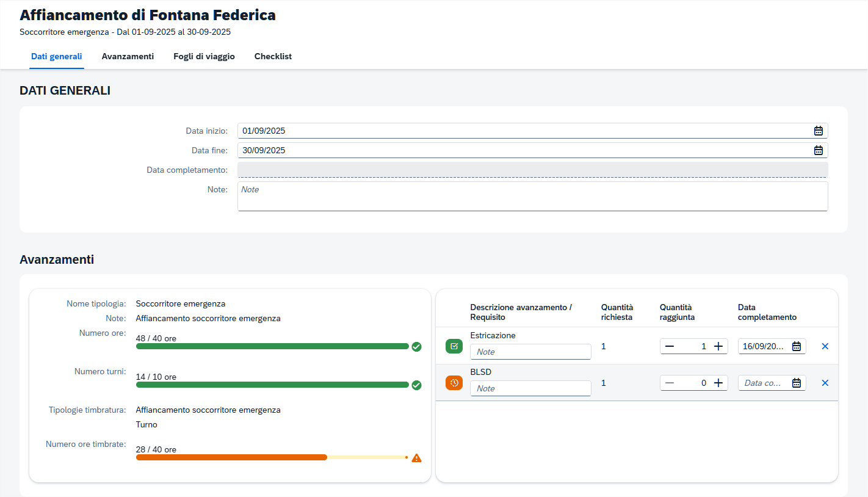Go to the Checklist tab

coord(273,56)
